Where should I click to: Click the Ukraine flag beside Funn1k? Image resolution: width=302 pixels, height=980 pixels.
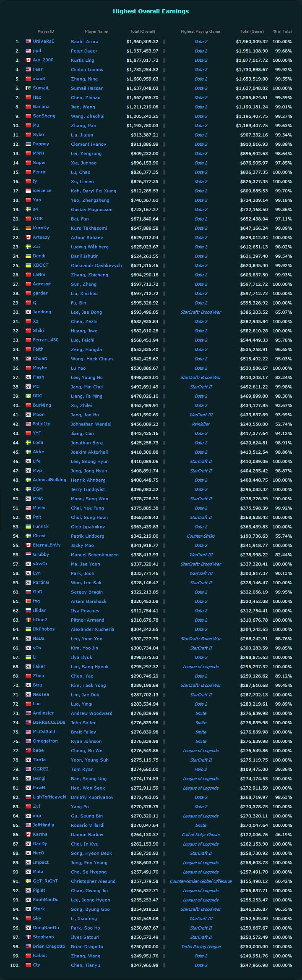coord(29,526)
